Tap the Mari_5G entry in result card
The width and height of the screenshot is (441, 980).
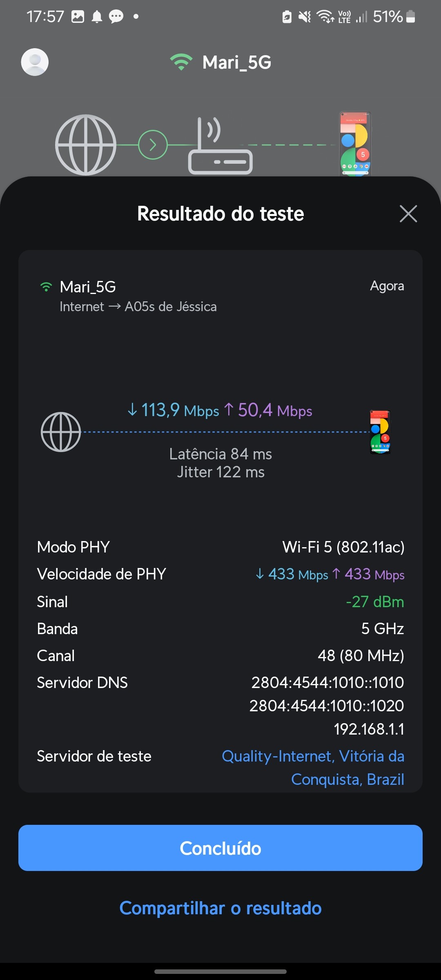point(88,287)
